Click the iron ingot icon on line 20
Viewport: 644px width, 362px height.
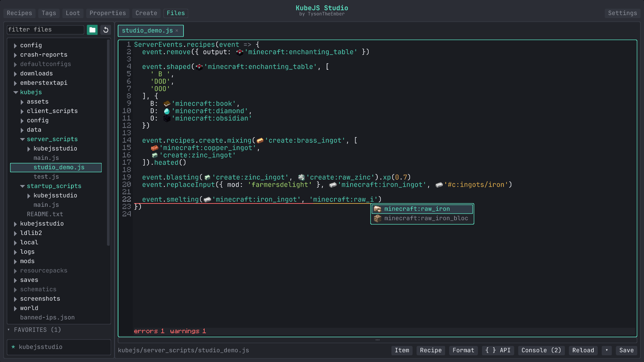pos(333,185)
